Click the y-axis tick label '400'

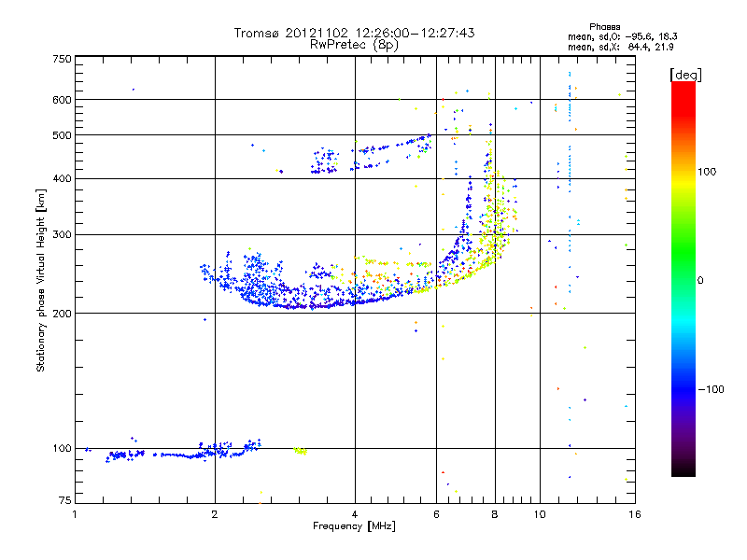(62, 178)
